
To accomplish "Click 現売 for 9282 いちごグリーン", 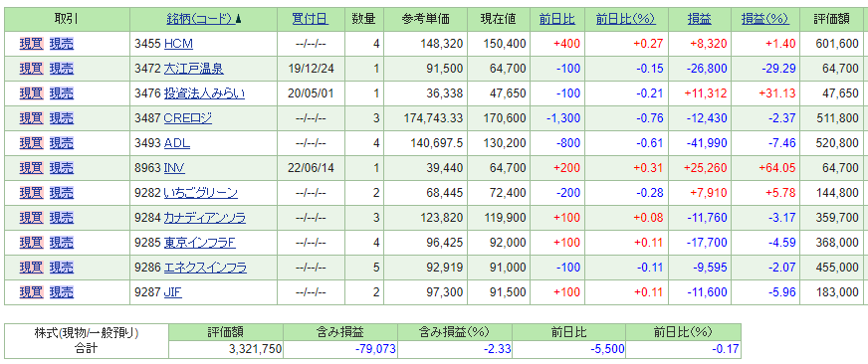I will click(61, 193).
